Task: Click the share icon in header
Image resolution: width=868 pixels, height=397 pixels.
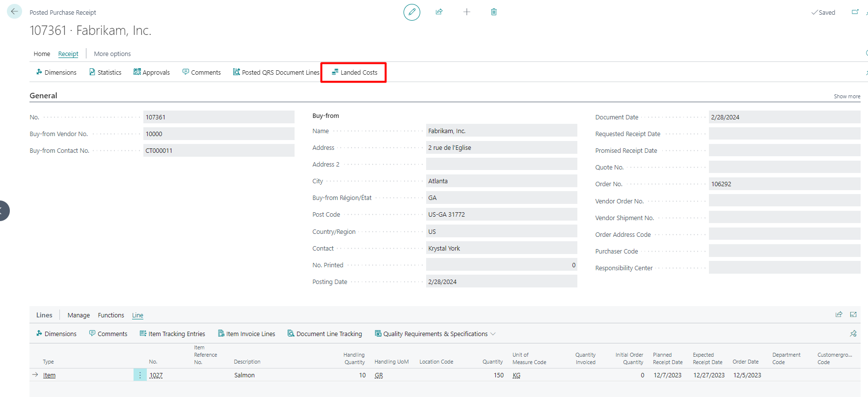Action: pos(439,12)
